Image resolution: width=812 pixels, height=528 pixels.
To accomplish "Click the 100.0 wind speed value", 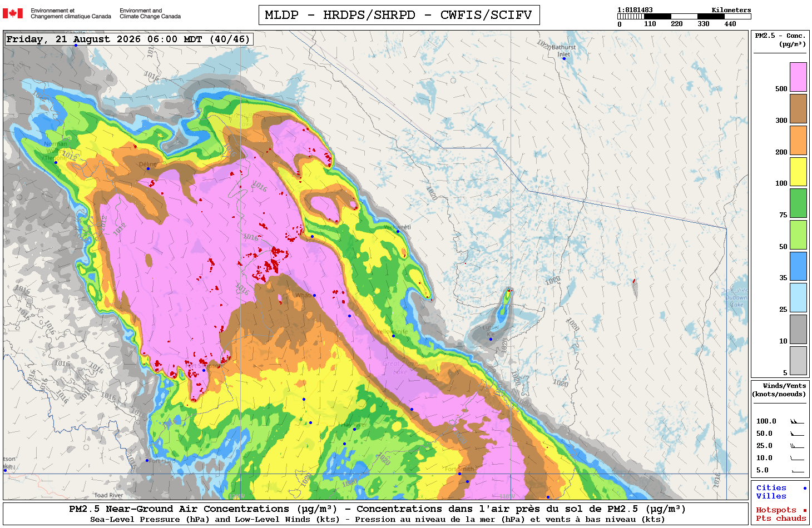I will coord(766,421).
